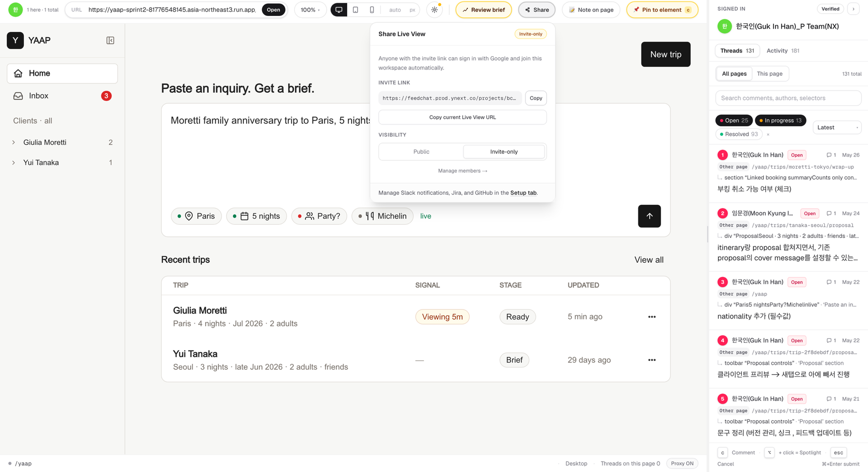Select the mobile viewport icon
The height and width of the screenshot is (472, 868).
[372, 10]
